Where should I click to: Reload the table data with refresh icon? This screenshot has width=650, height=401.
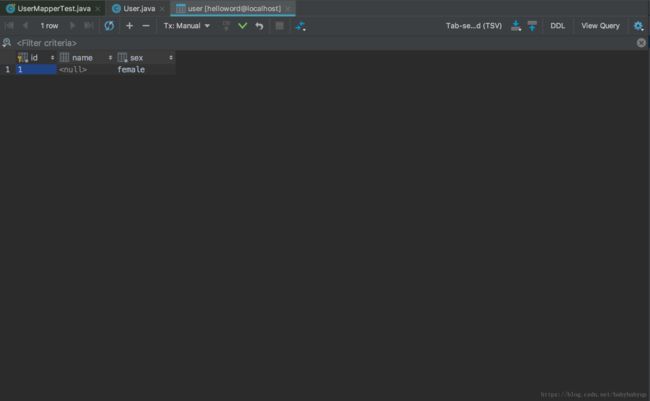click(x=109, y=26)
